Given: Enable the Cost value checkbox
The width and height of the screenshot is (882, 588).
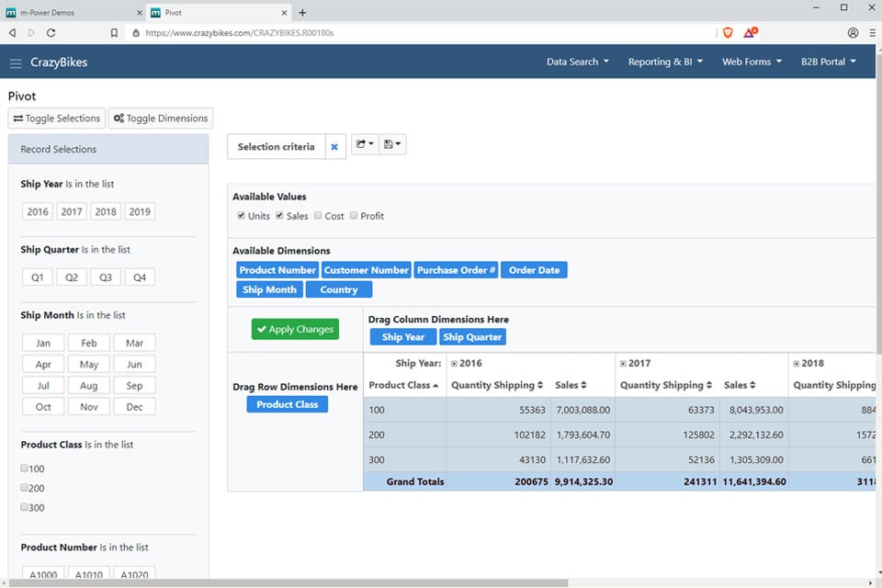Looking at the screenshot, I should pos(318,216).
